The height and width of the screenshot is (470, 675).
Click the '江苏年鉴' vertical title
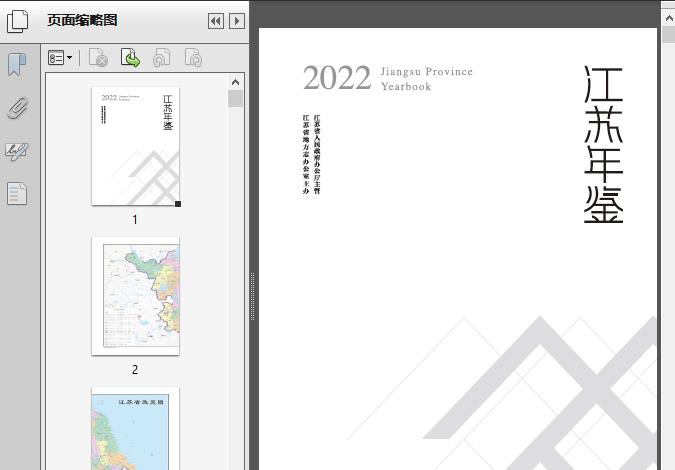[603, 144]
